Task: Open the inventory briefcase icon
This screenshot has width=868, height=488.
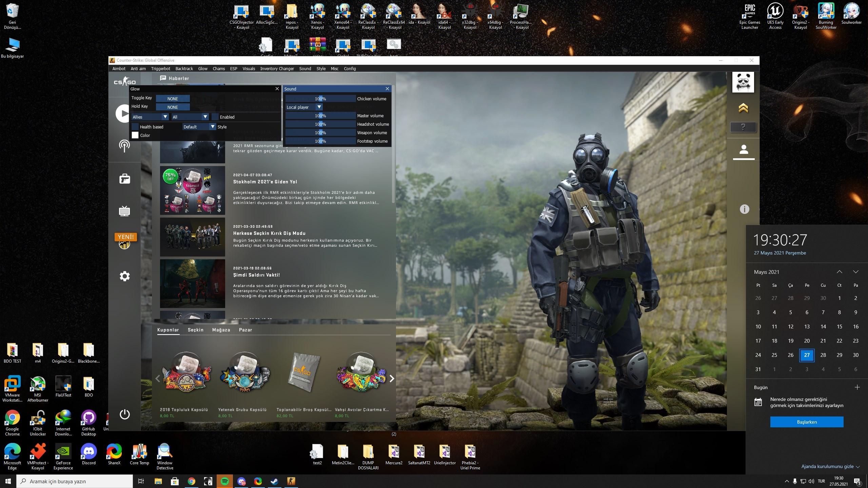Action: (124, 179)
